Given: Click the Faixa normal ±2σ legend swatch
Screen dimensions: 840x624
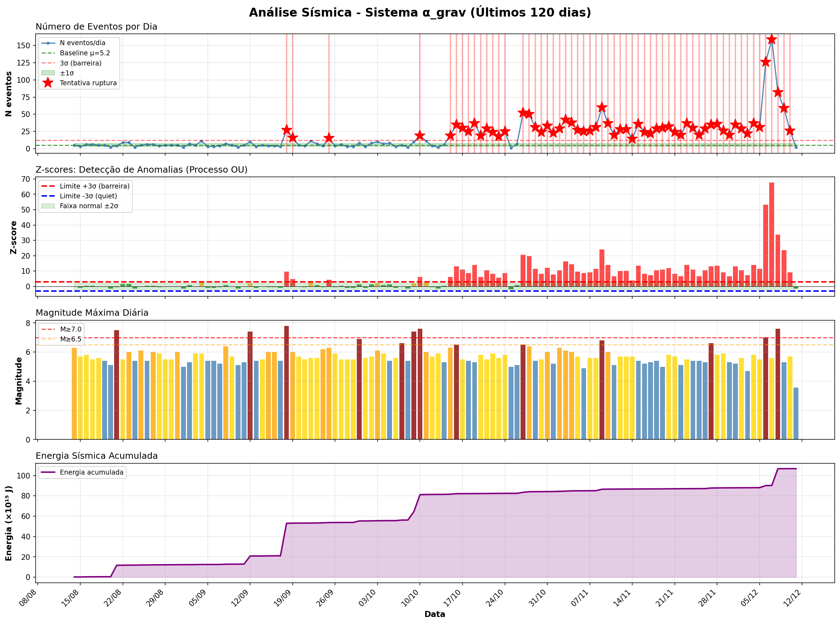Looking at the screenshot, I should (x=48, y=206).
